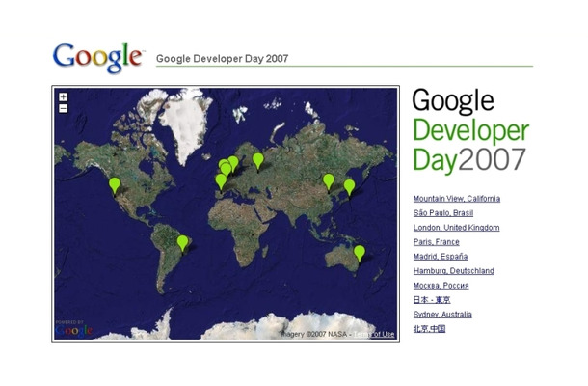This screenshot has height=386, width=588.
Task: Open the 北京,中国 link
Action: coord(429,329)
